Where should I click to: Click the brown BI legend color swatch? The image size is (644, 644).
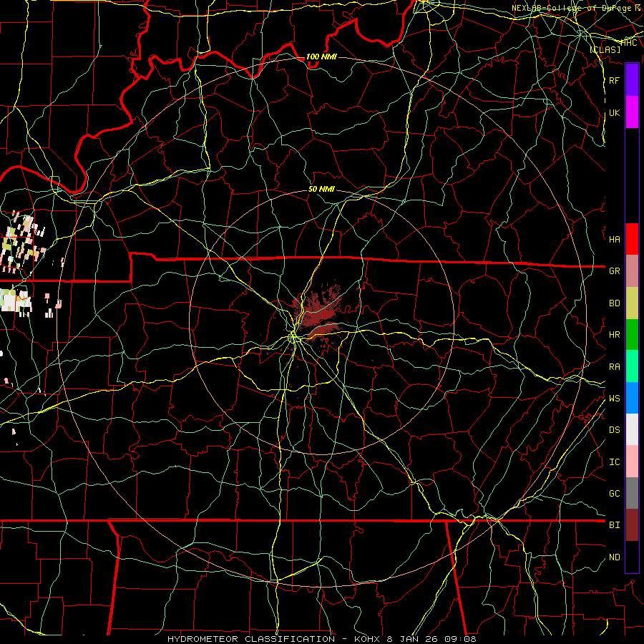coord(632,525)
